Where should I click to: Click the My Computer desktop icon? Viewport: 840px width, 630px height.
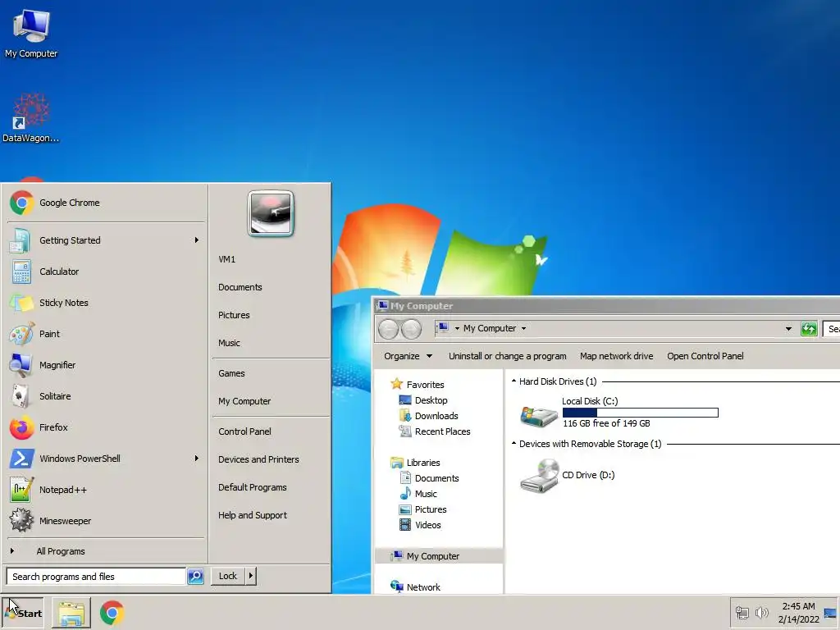[x=31, y=34]
